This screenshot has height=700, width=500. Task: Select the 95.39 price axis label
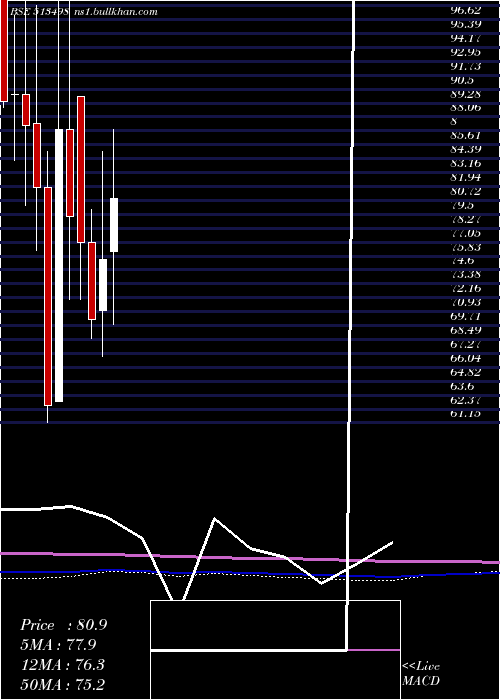(466, 24)
